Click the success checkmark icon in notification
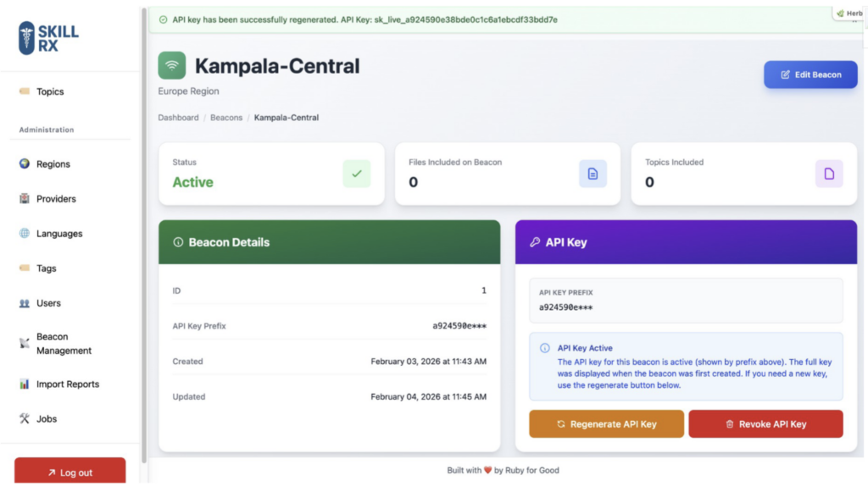Screen dimensions: 868x492 pyautogui.click(x=164, y=19)
